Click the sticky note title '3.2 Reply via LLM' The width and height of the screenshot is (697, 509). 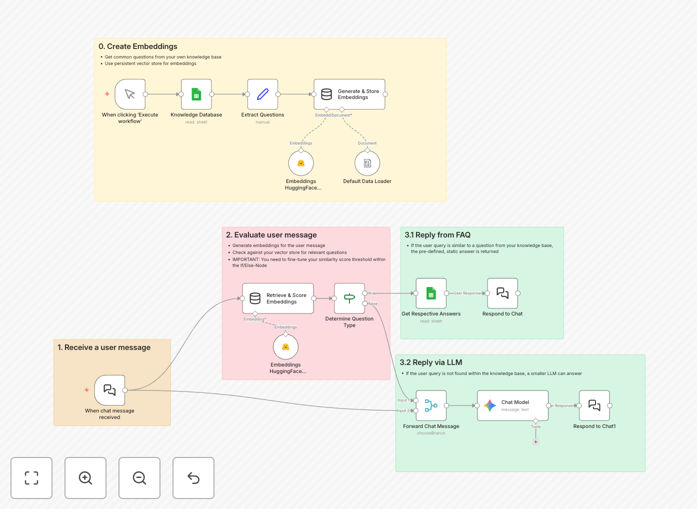pyautogui.click(x=431, y=362)
